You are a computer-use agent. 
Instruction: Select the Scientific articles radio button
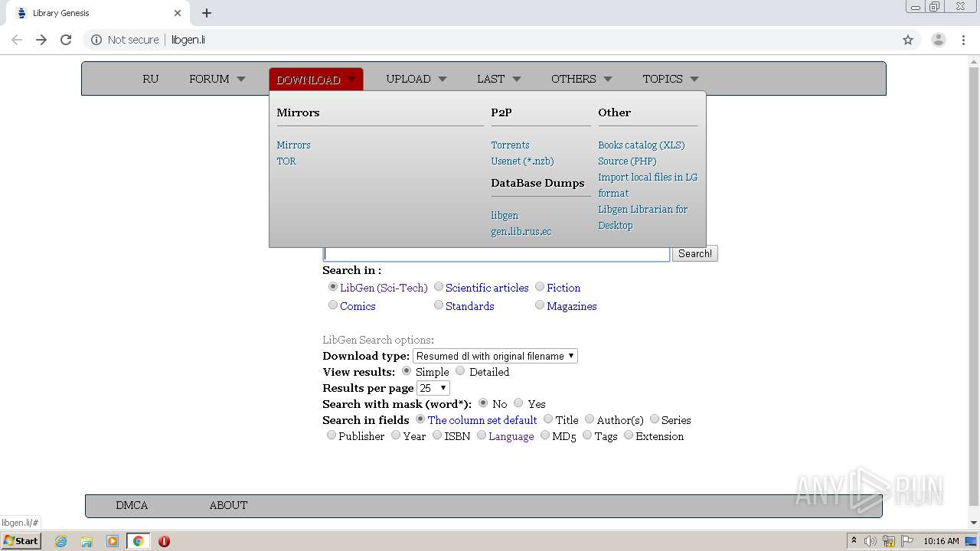(439, 287)
